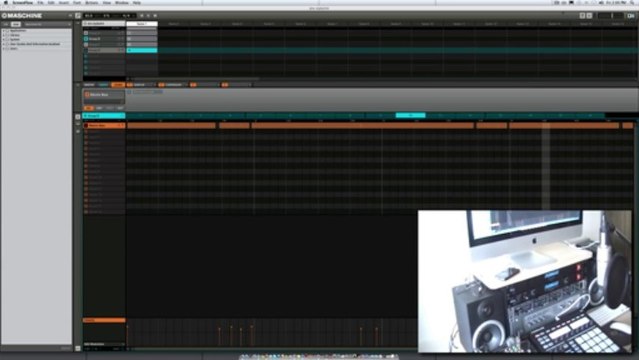Click the playhead marker in the pattern editor
Screen dimensions: 639x360
[546, 165]
